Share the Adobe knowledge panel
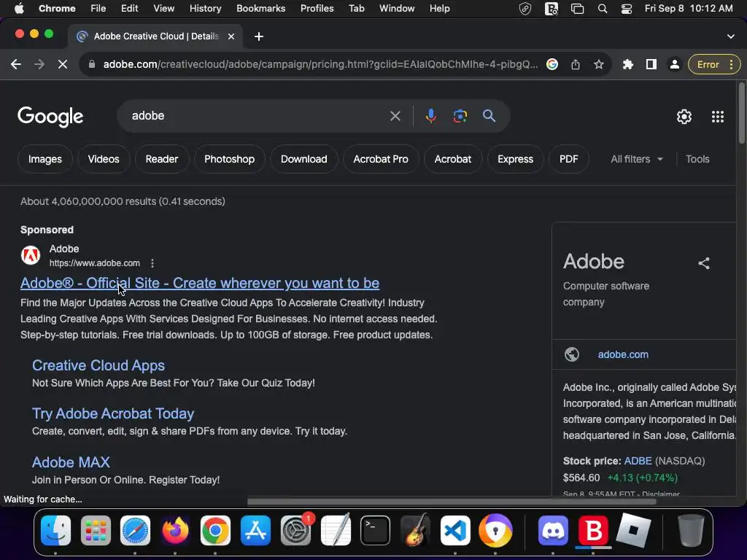747x560 pixels. click(x=704, y=262)
